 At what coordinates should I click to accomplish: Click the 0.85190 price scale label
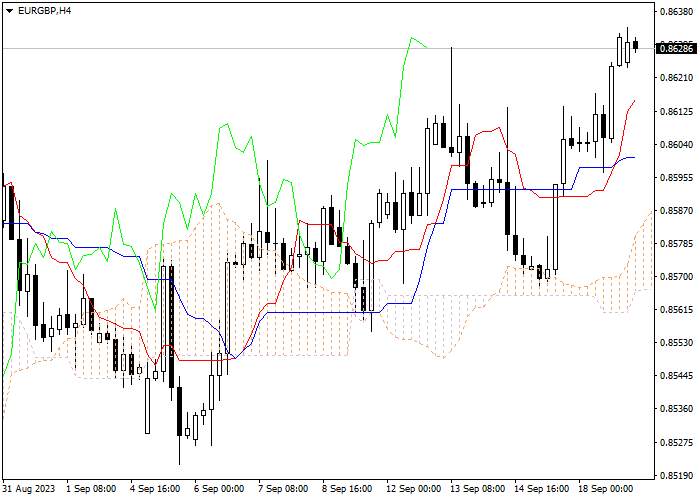click(676, 475)
